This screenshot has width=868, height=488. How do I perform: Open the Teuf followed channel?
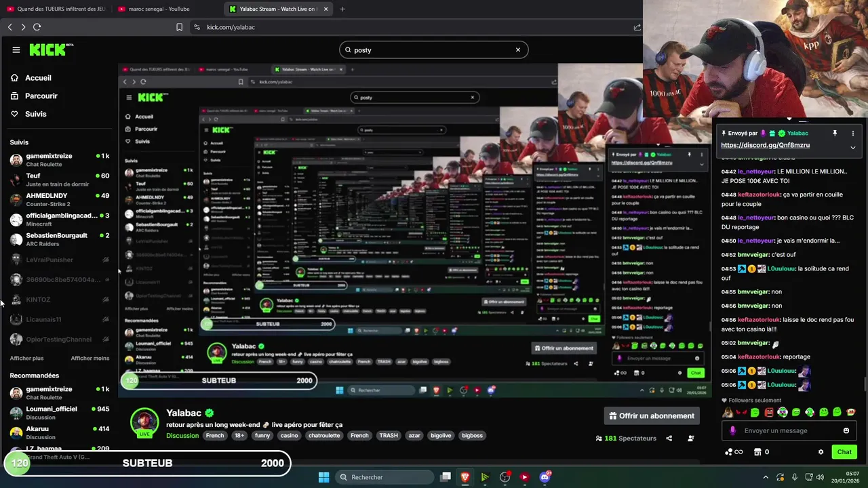point(60,180)
